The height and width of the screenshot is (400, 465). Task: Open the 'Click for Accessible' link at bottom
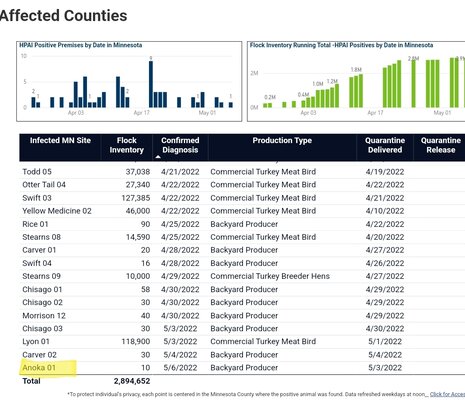click(447, 394)
